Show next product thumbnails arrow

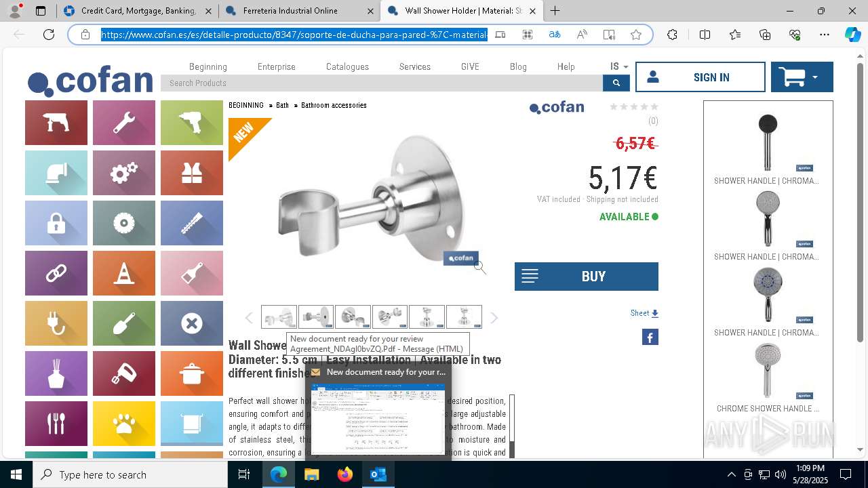point(494,318)
